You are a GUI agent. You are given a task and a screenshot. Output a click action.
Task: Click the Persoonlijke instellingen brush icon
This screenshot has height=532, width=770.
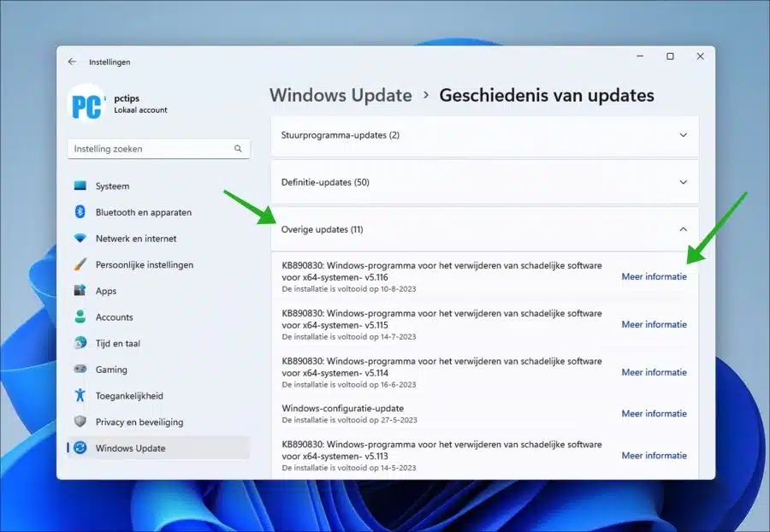click(x=80, y=264)
